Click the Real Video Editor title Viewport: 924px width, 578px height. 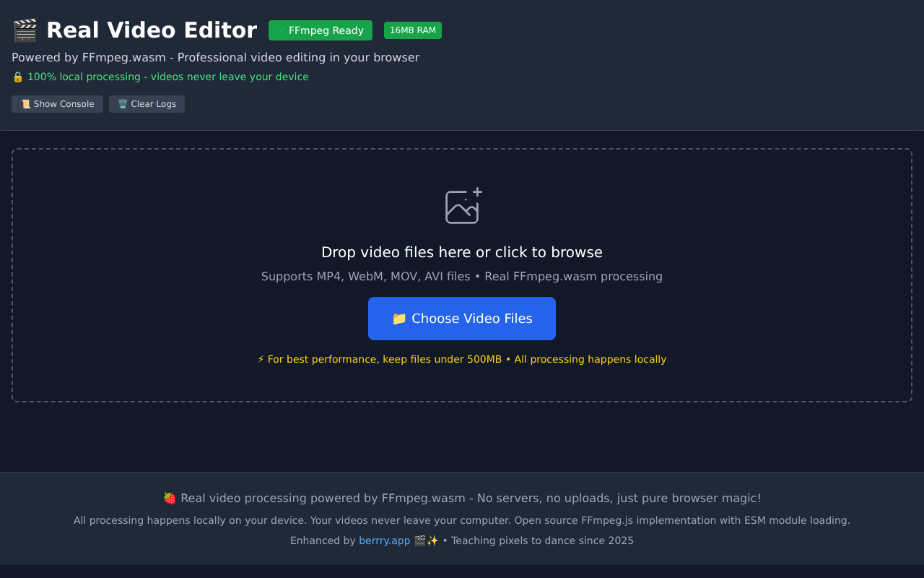[152, 30]
